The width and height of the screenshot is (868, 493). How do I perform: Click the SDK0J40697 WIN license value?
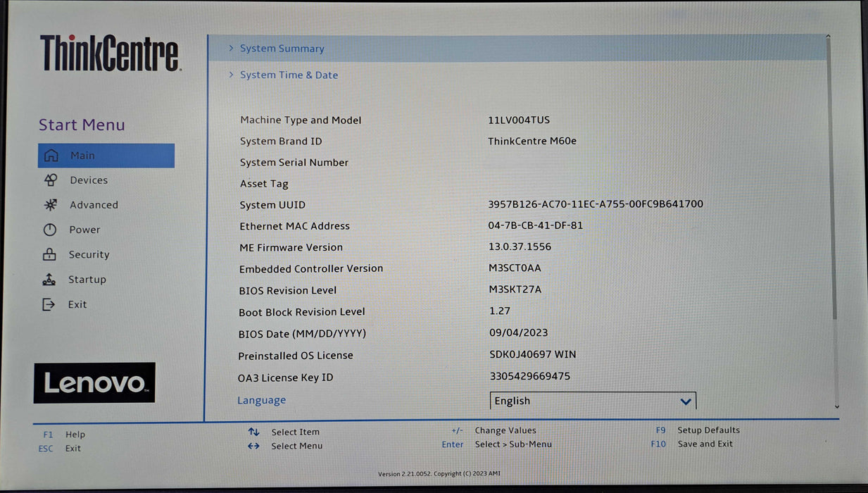pos(533,354)
